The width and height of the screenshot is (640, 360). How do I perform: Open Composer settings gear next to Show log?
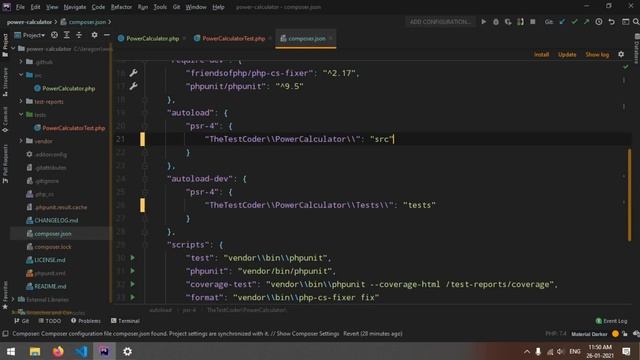tap(621, 54)
